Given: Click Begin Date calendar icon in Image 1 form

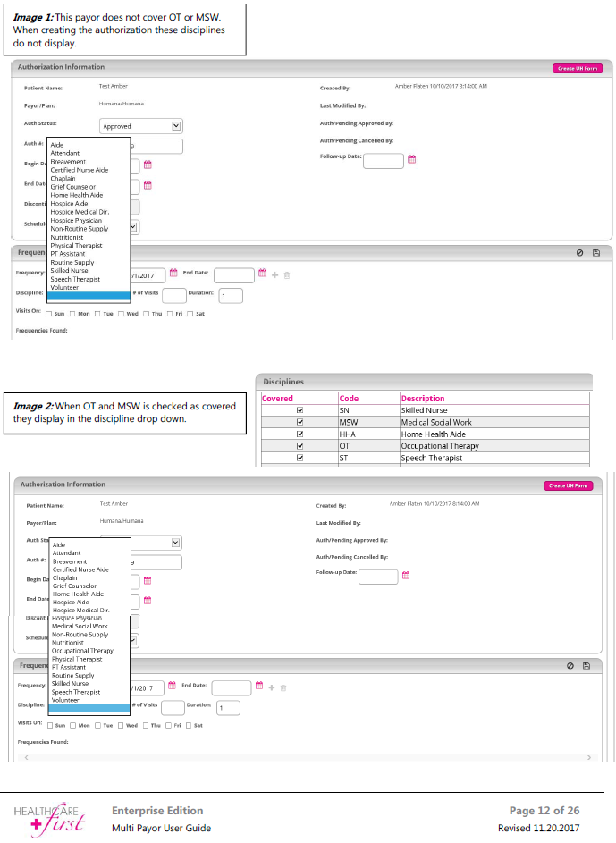Looking at the screenshot, I should 148,164.
